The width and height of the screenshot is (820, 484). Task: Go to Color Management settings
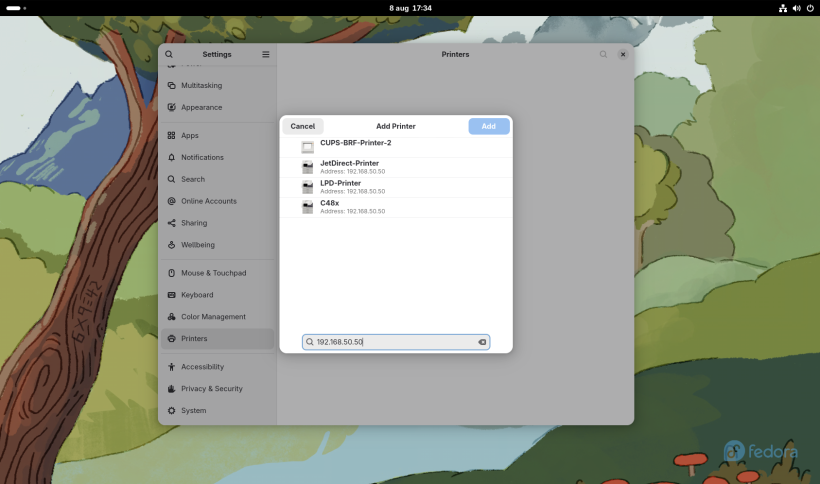[218, 317]
